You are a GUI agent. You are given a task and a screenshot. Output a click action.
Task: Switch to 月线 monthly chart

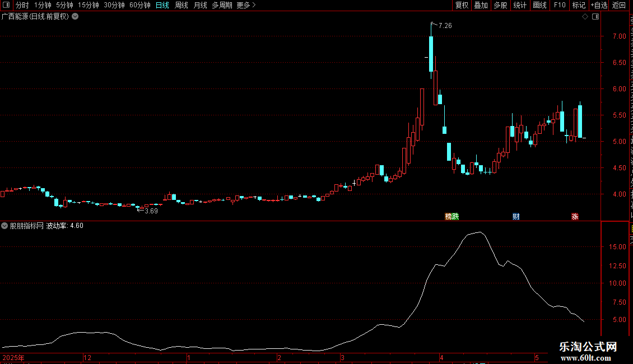(x=200, y=5)
